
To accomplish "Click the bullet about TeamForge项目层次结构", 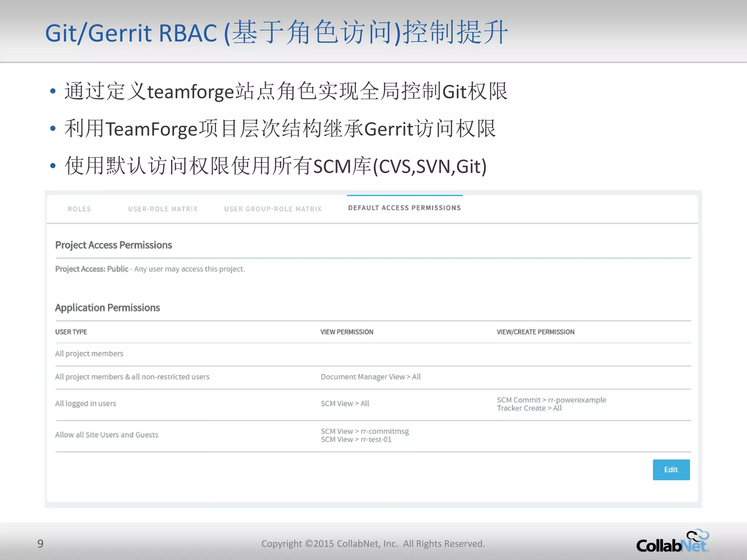I will click(280, 129).
